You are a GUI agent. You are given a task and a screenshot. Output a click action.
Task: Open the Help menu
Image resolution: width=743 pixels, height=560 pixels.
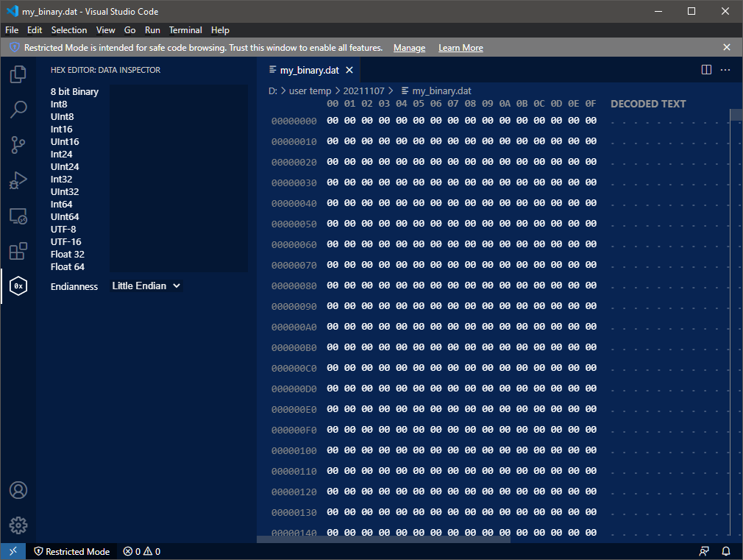(x=220, y=30)
